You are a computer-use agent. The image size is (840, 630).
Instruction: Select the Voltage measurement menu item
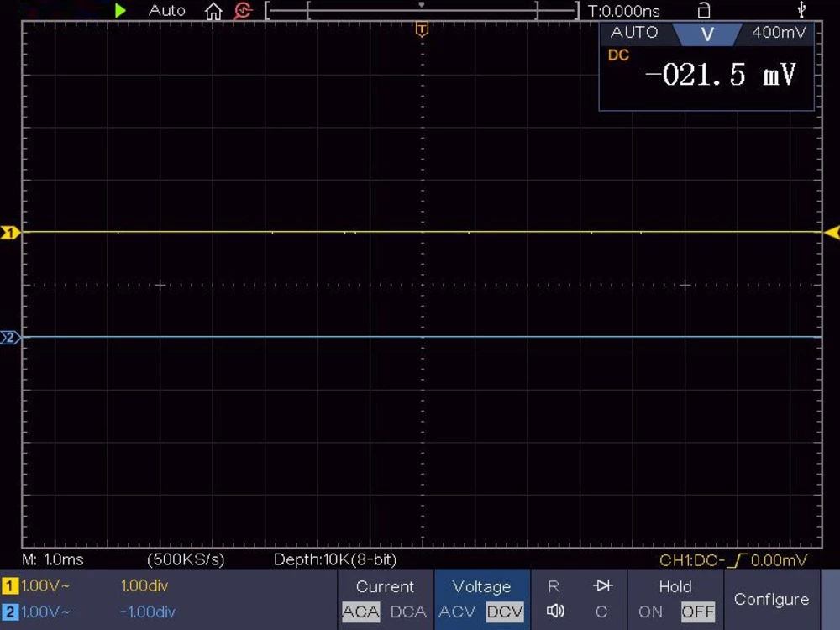tap(481, 586)
